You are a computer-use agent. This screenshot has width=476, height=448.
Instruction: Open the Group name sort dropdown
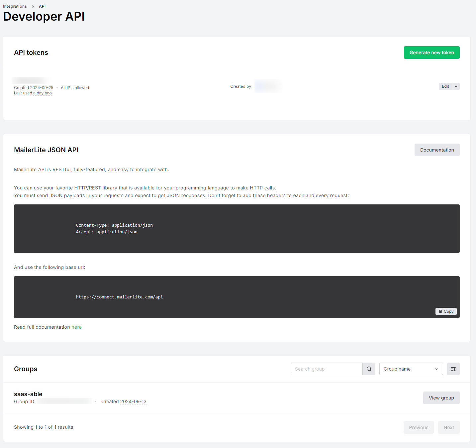[411, 369]
